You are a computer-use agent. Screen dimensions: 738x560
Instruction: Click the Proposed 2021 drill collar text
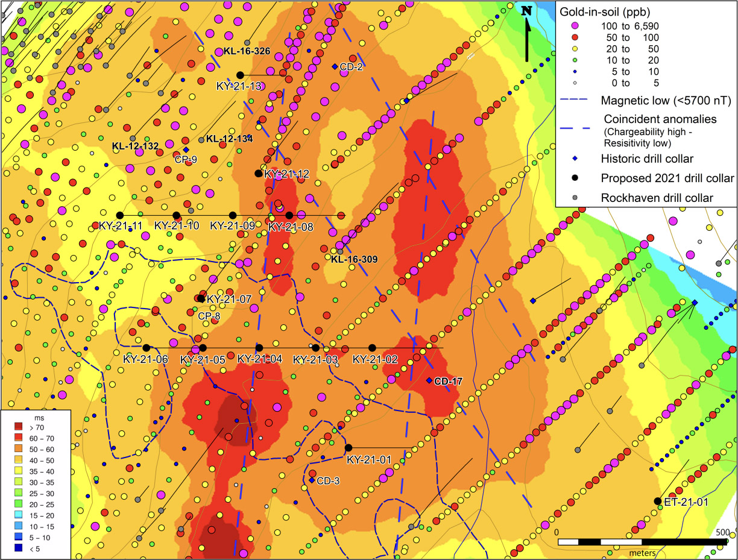(x=667, y=178)
